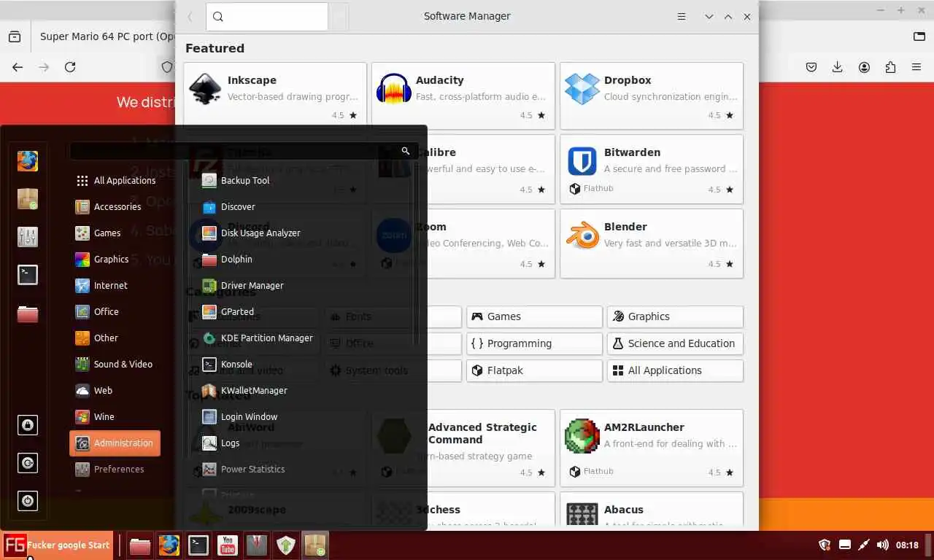Select the Internet menu category

[x=115, y=285]
